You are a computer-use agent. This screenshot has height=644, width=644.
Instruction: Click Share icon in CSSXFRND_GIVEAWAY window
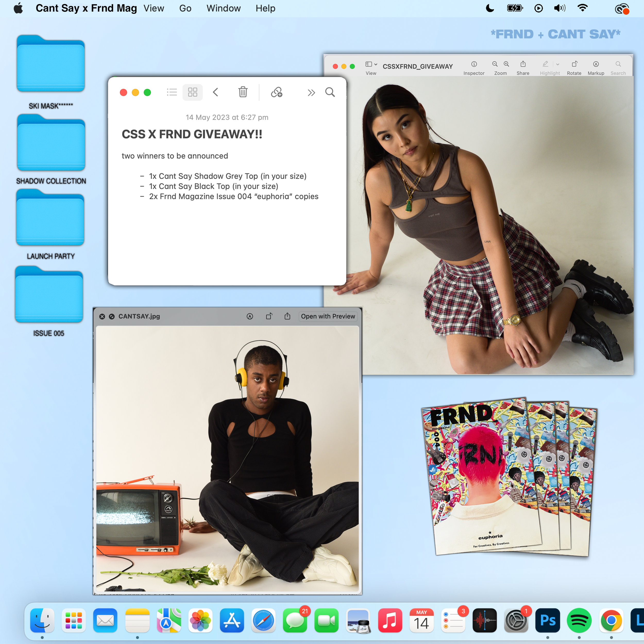click(x=523, y=64)
